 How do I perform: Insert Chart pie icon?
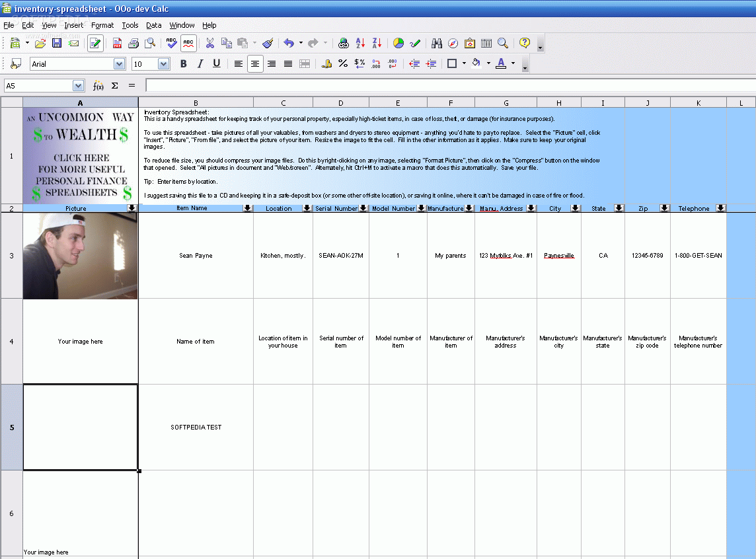click(x=398, y=44)
